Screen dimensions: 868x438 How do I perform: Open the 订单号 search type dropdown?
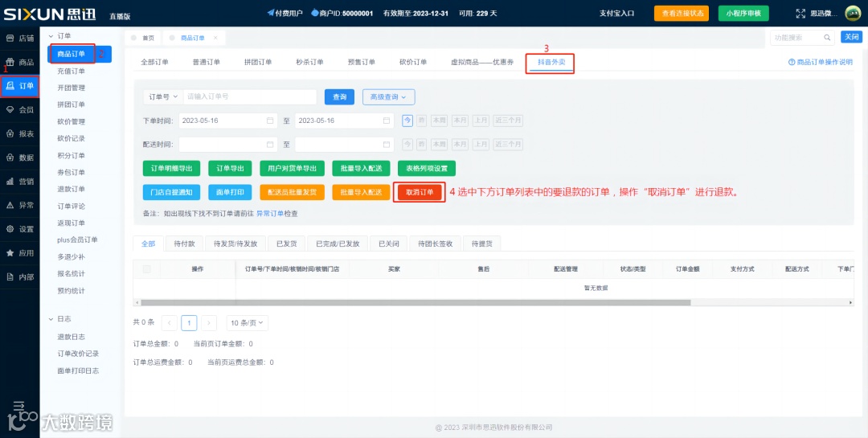click(x=163, y=97)
